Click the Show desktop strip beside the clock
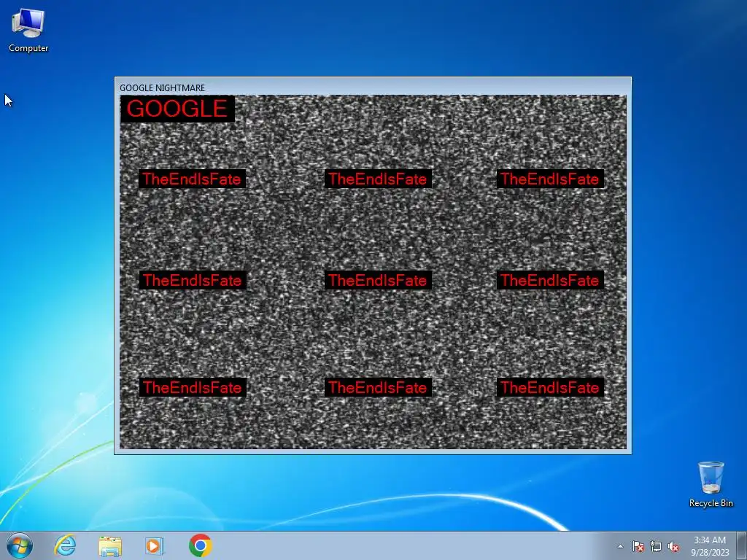Image resolution: width=747 pixels, height=560 pixels. (742, 545)
